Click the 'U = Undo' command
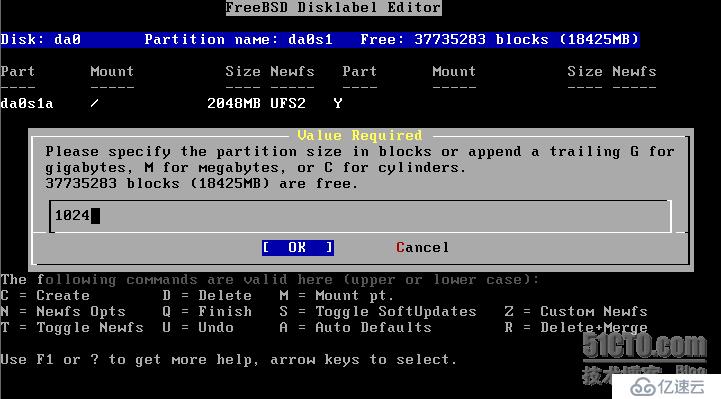The image size is (721, 399). (198, 327)
